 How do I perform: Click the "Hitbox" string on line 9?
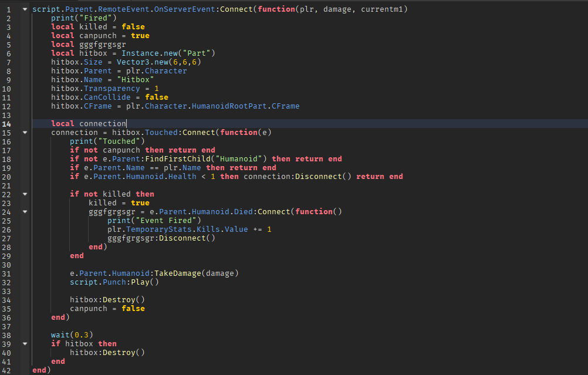[x=135, y=79]
